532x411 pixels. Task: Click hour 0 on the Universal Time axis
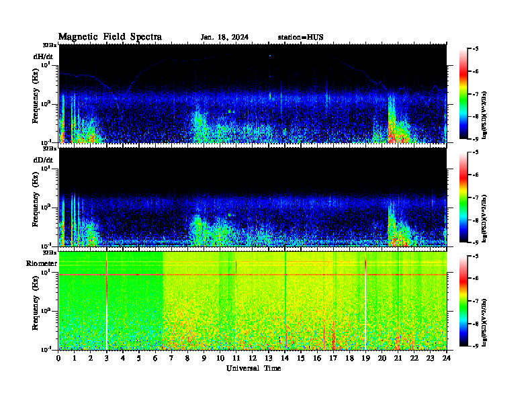click(58, 358)
